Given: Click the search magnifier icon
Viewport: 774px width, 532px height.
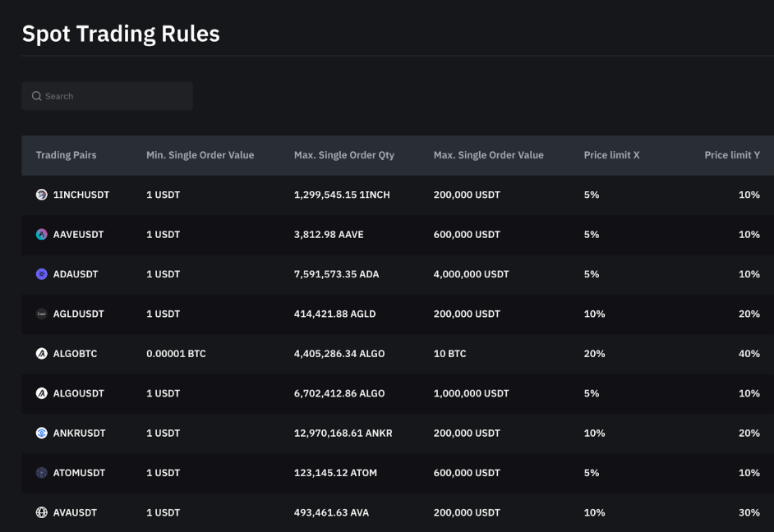Looking at the screenshot, I should (37, 96).
